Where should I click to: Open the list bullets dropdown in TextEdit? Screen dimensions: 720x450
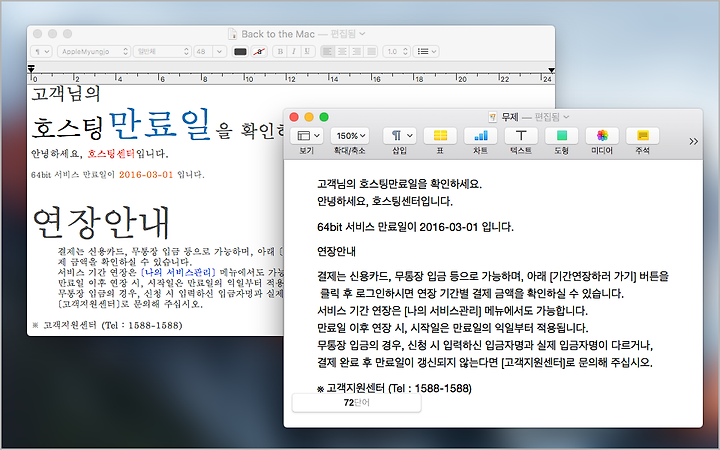[426, 51]
